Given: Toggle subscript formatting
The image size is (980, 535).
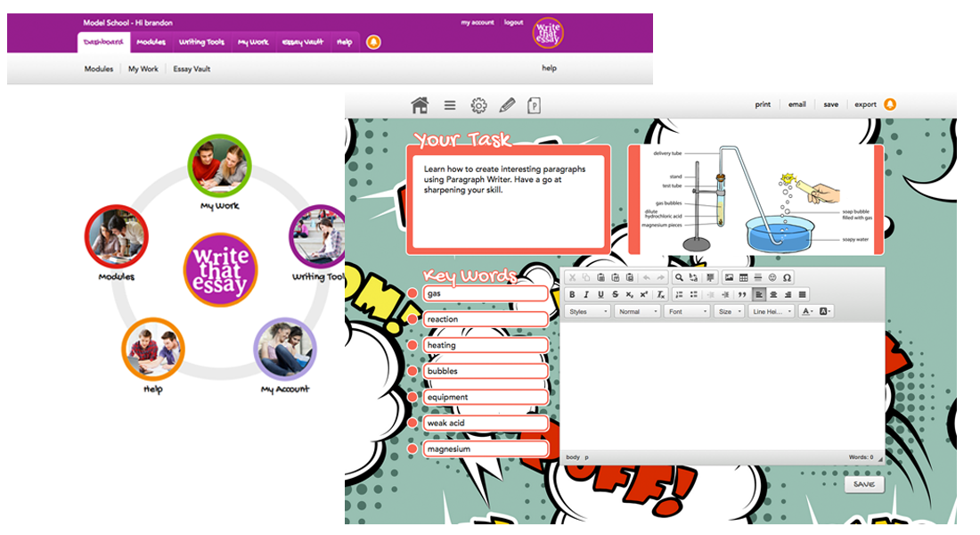Looking at the screenshot, I should click(629, 295).
